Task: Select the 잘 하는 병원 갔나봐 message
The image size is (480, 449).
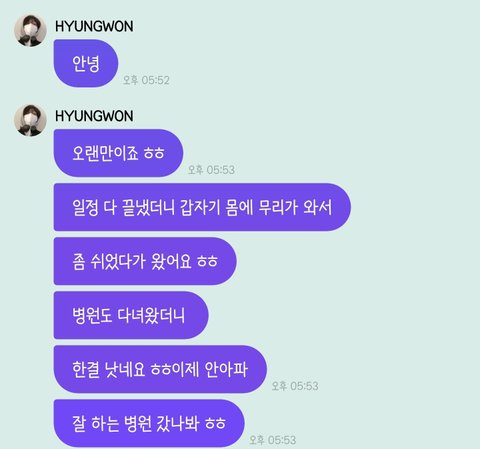Action: point(149,423)
